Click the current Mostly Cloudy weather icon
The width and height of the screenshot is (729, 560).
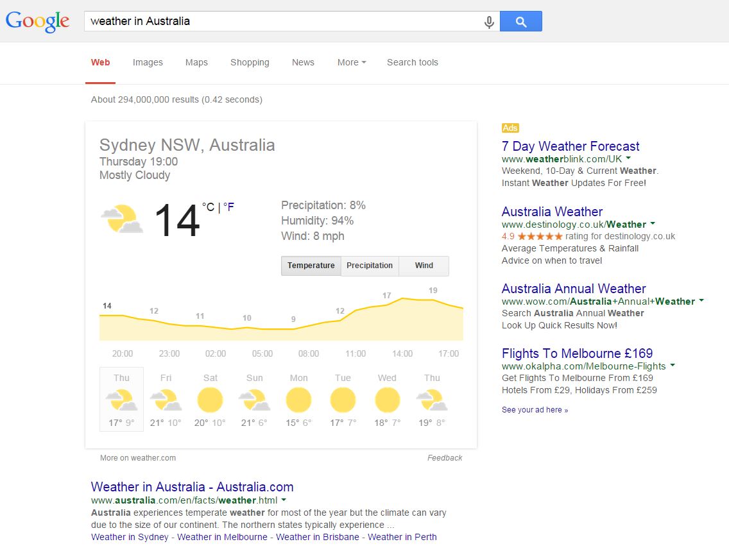123,219
